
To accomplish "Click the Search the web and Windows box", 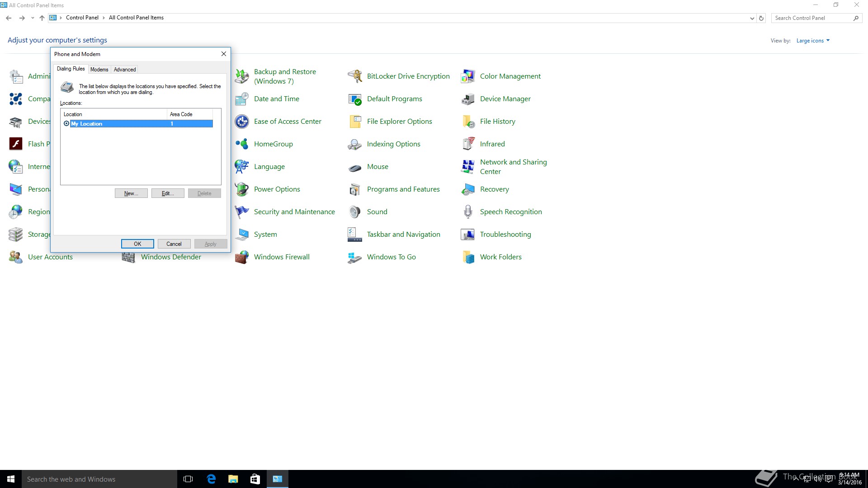I will [x=99, y=479].
